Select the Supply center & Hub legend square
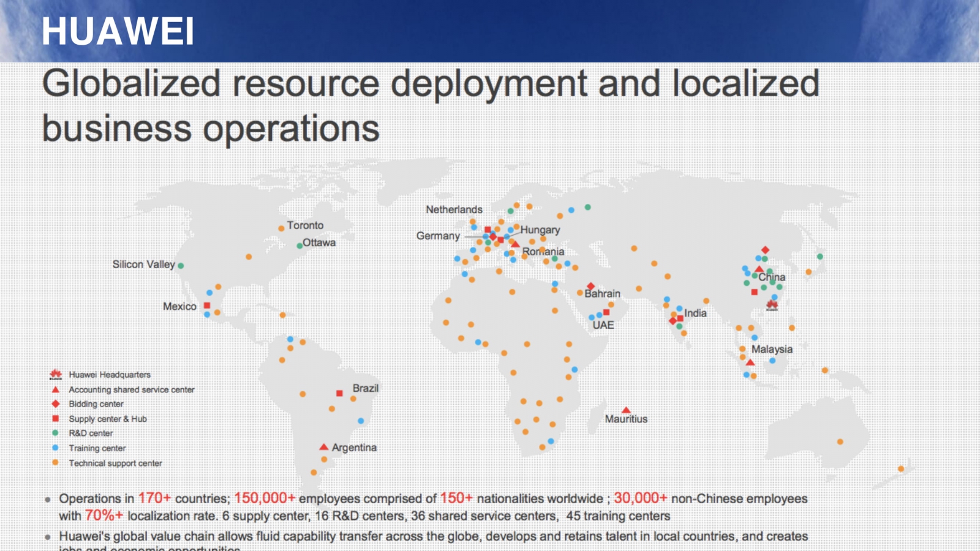Viewport: 980px width, 551px height. coord(56,419)
